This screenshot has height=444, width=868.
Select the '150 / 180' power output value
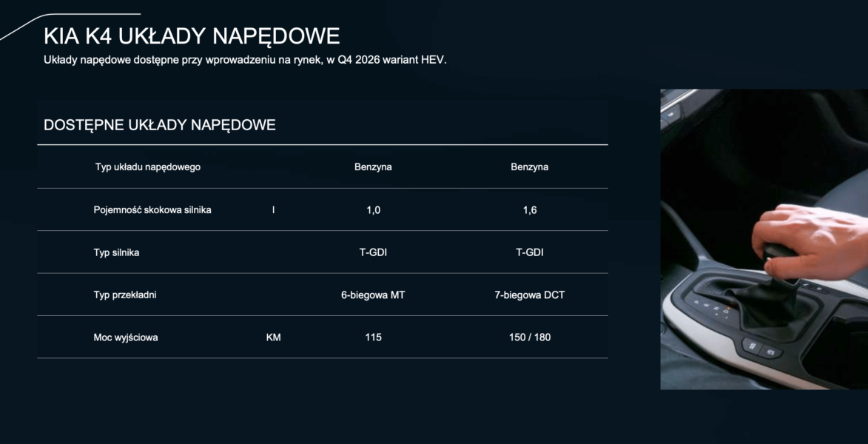pyautogui.click(x=529, y=337)
